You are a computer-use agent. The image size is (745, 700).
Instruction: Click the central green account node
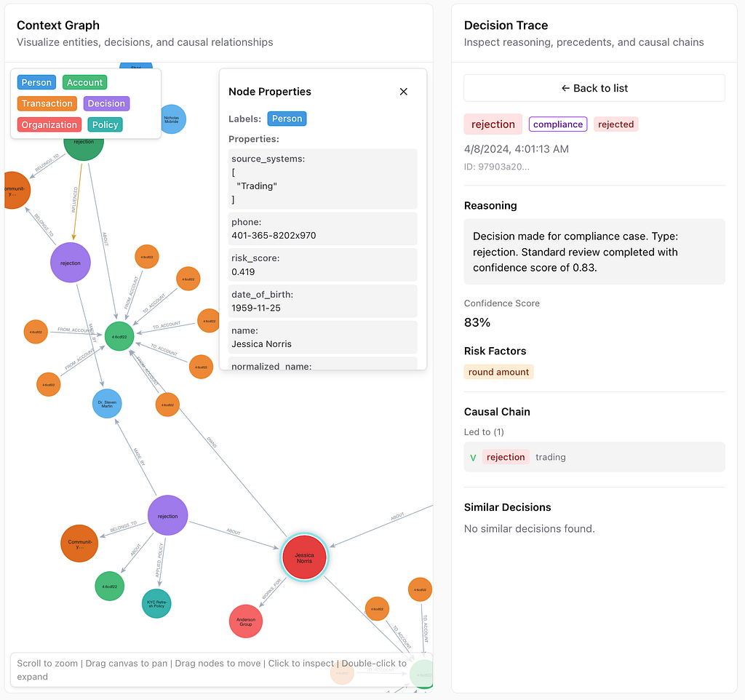pyautogui.click(x=119, y=336)
